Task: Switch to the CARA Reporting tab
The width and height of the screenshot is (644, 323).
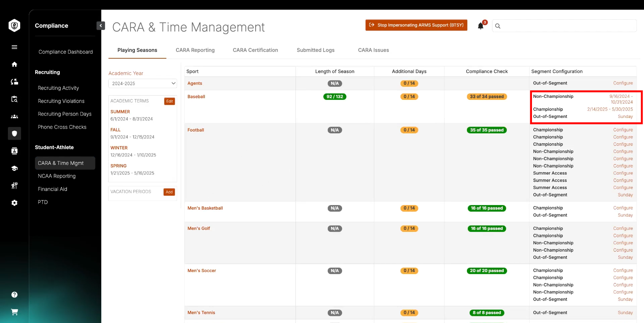Action: click(x=195, y=50)
